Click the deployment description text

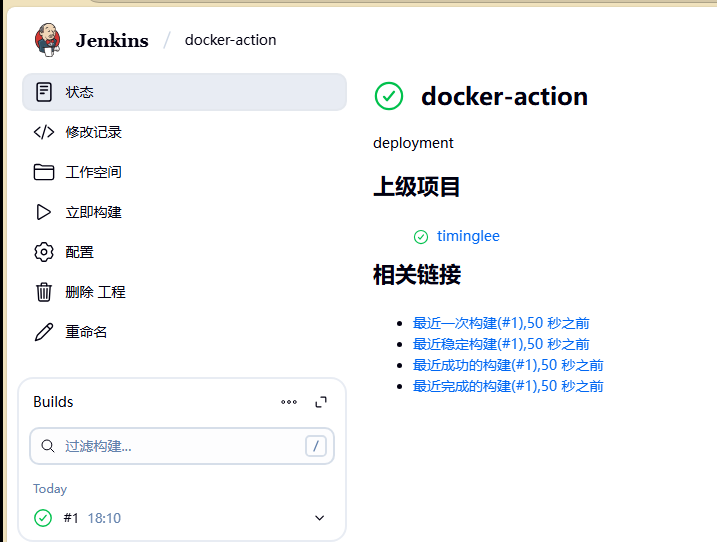[x=413, y=143]
